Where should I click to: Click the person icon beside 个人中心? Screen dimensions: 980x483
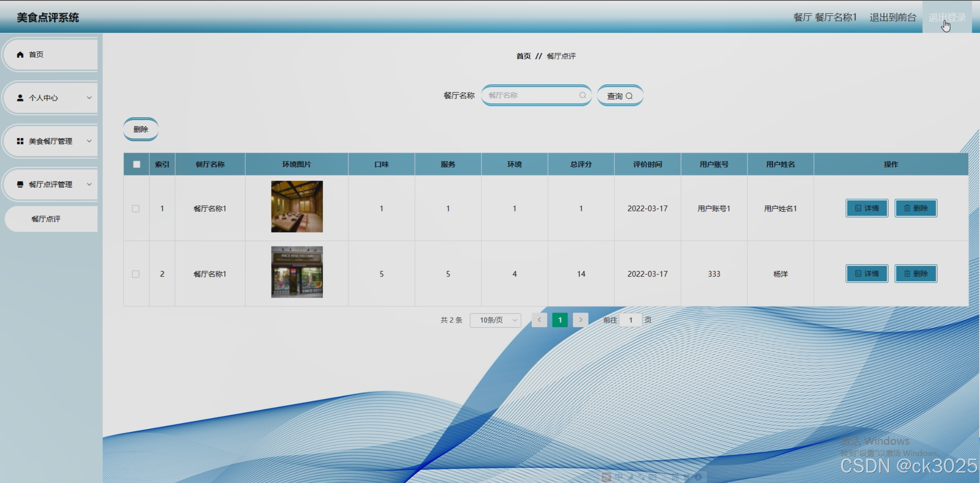tap(20, 98)
